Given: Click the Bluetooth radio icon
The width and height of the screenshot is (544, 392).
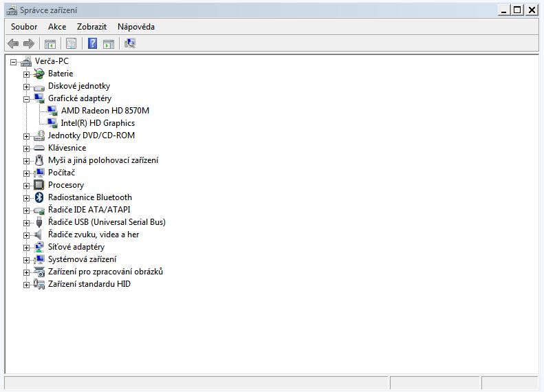Looking at the screenshot, I should coord(39,197).
